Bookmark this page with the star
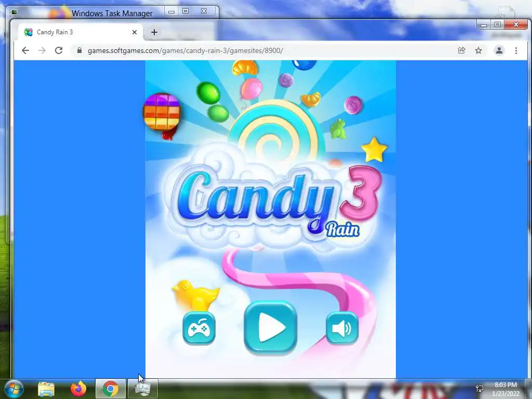The height and width of the screenshot is (399, 532). click(478, 50)
